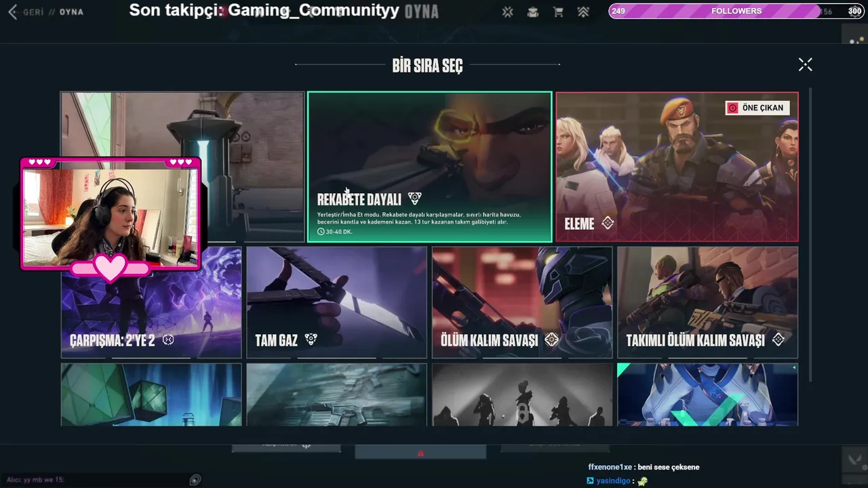Click the Bir Sıra Seç heading
Viewport: 868px width, 488px height.
pyautogui.click(x=427, y=65)
